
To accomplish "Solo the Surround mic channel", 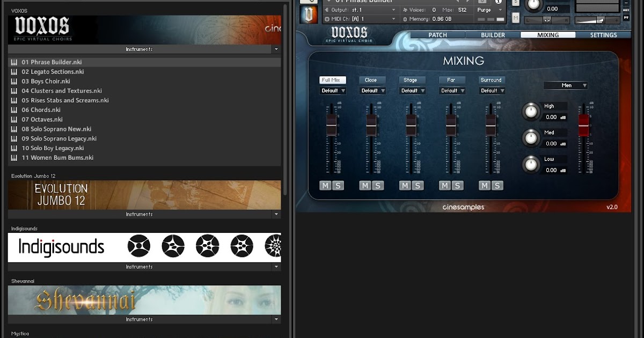I will point(497,186).
